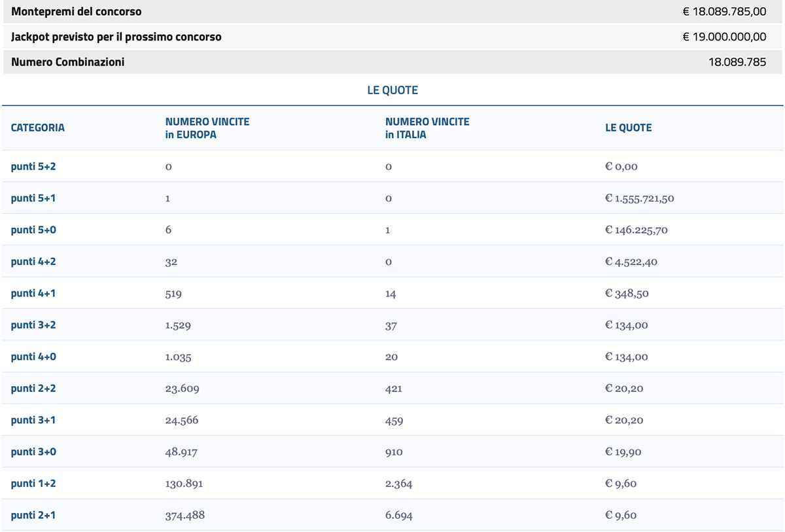Click Italy wins value 421
This screenshot has width=785, height=532.
pyautogui.click(x=394, y=389)
